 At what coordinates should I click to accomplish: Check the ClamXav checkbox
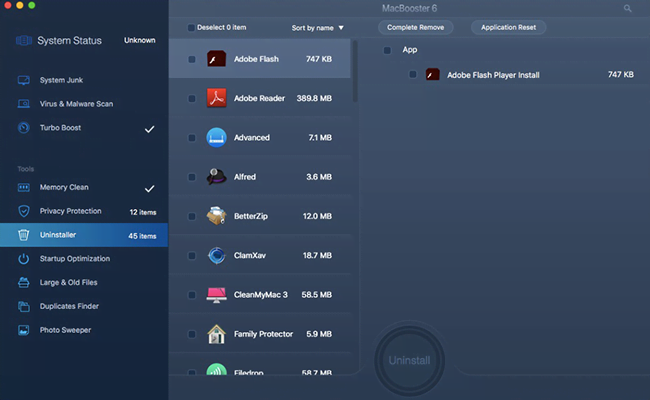tap(192, 256)
